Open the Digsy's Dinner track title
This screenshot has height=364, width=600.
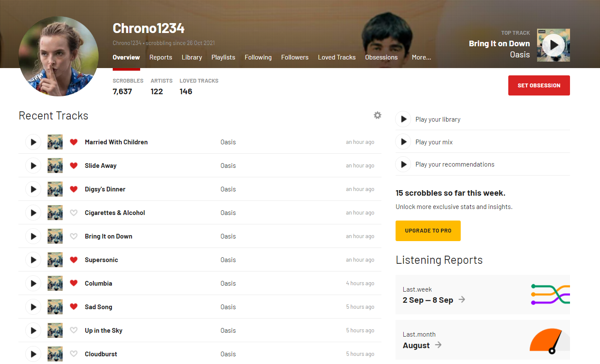click(105, 189)
